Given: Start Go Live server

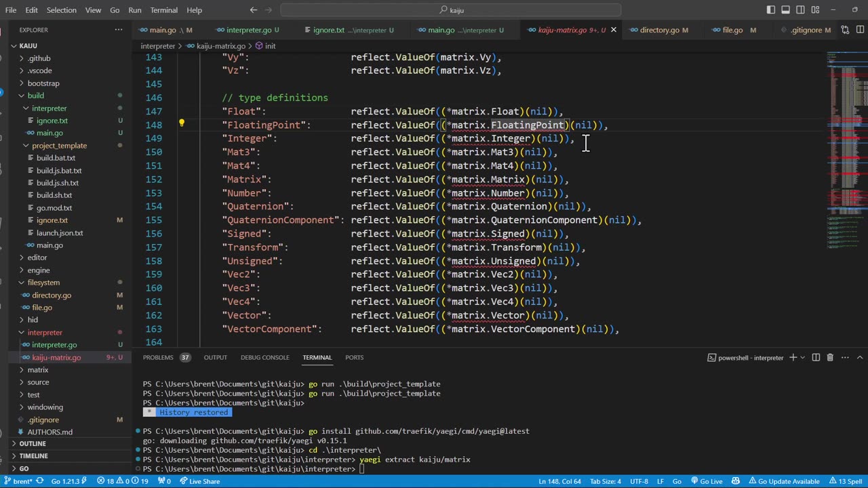Looking at the screenshot, I should click(706, 481).
